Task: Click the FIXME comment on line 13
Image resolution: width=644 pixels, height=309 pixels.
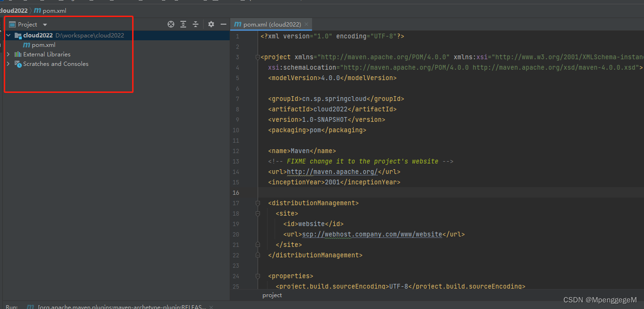Action: click(361, 161)
